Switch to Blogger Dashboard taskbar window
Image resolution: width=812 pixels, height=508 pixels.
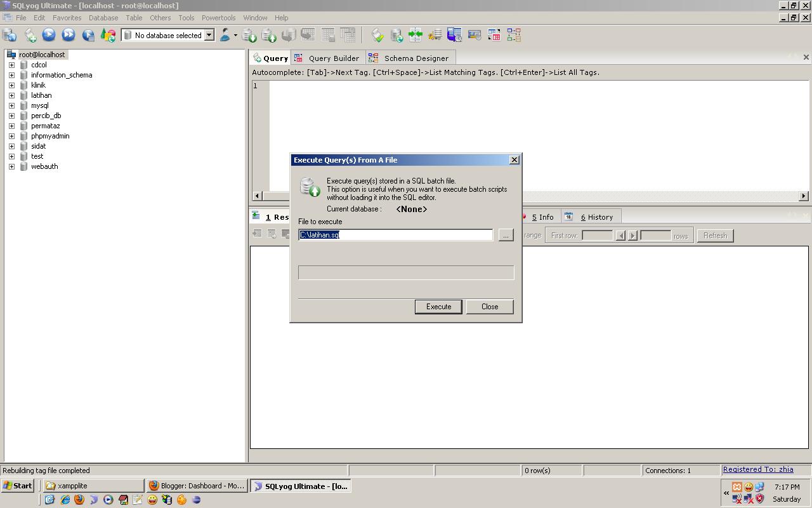(196, 486)
